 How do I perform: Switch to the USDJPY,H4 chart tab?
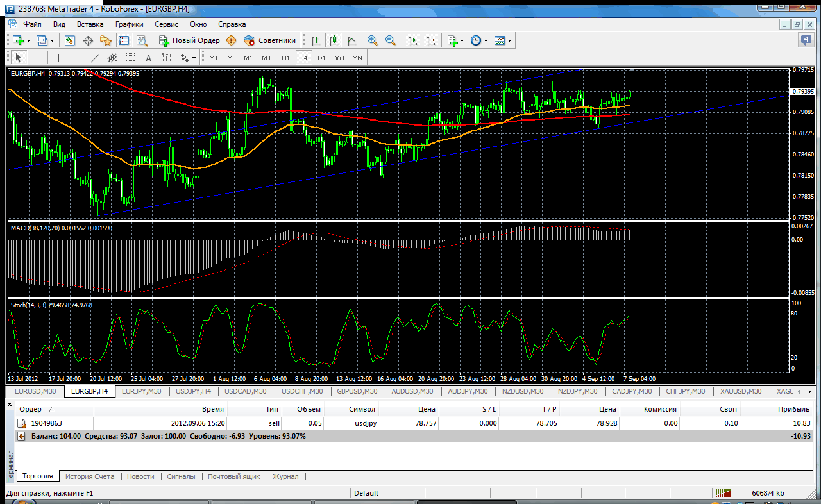coord(193,391)
